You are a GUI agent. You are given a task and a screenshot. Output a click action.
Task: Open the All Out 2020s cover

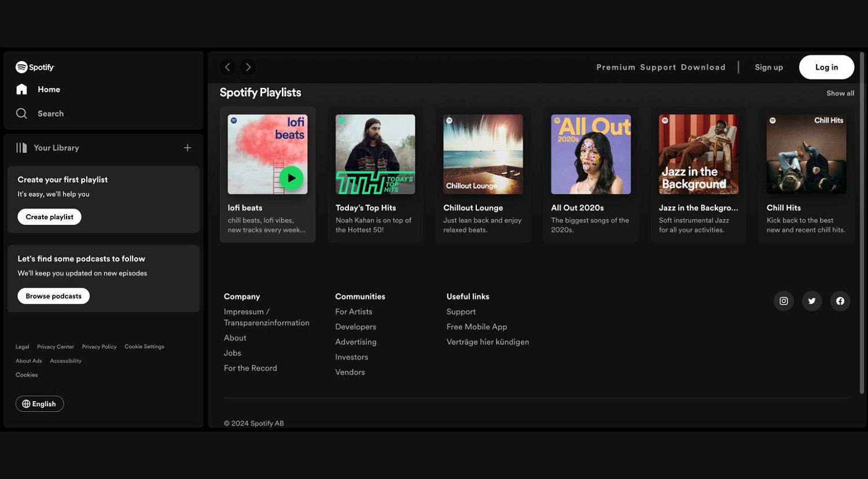click(x=591, y=154)
